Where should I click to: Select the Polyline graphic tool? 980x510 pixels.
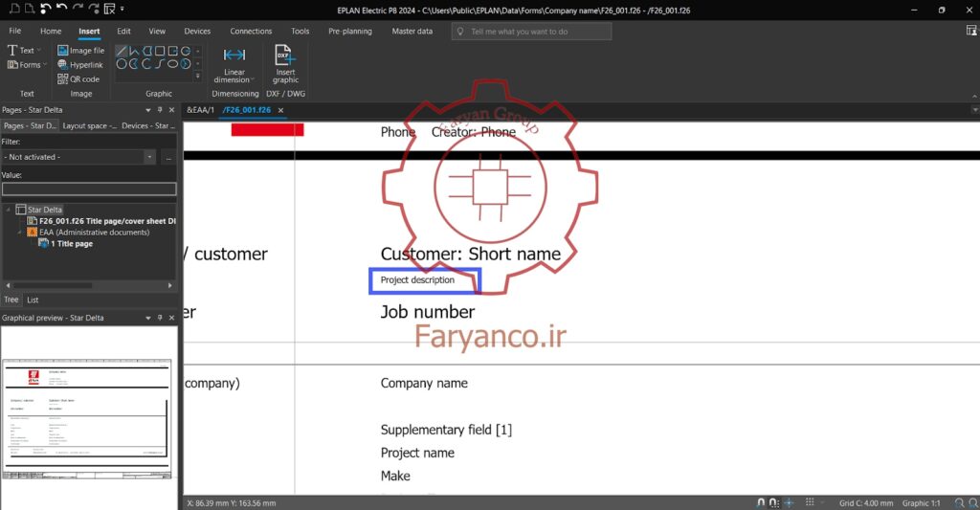pos(134,51)
